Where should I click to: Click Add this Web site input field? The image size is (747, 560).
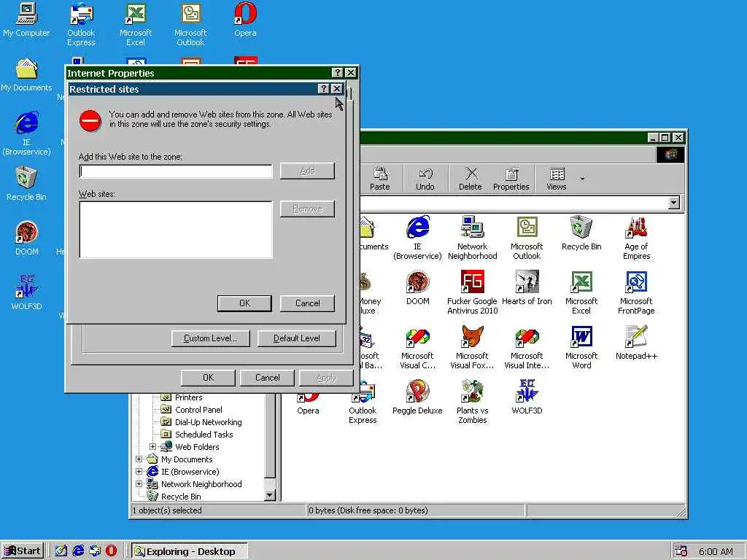[176, 171]
